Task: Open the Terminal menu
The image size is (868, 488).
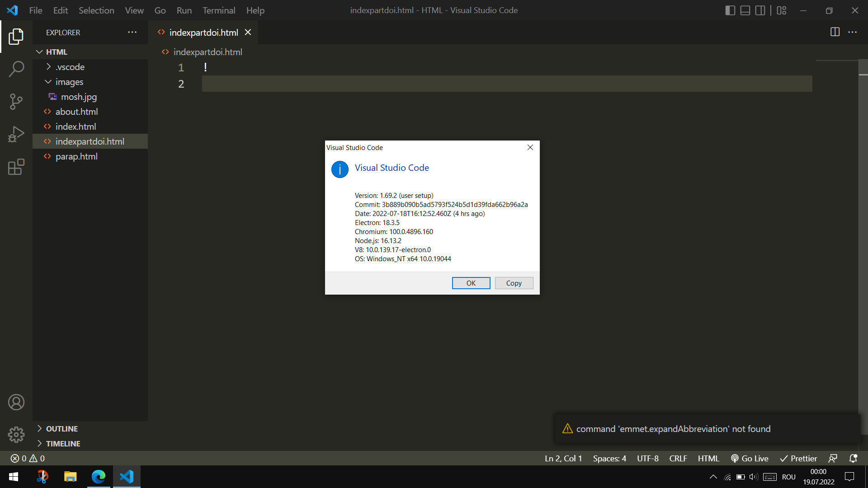Action: tap(218, 10)
